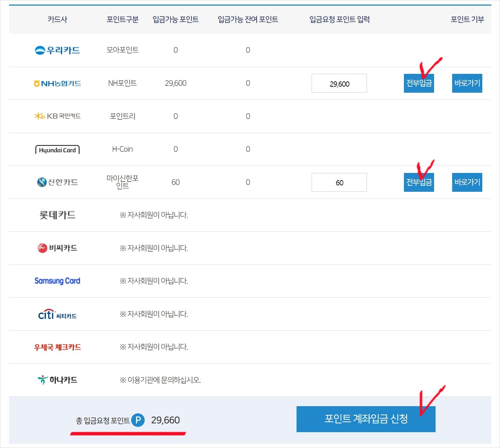The height and width of the screenshot is (448, 500).
Task: Click the 모아포인트 cell
Action: [122, 50]
